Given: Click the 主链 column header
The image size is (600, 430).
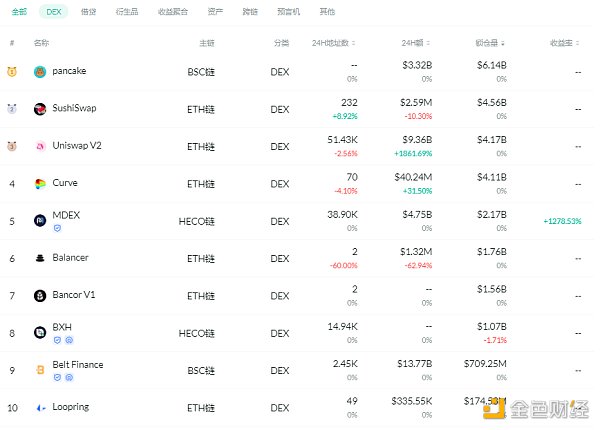Looking at the screenshot, I should pos(207,43).
